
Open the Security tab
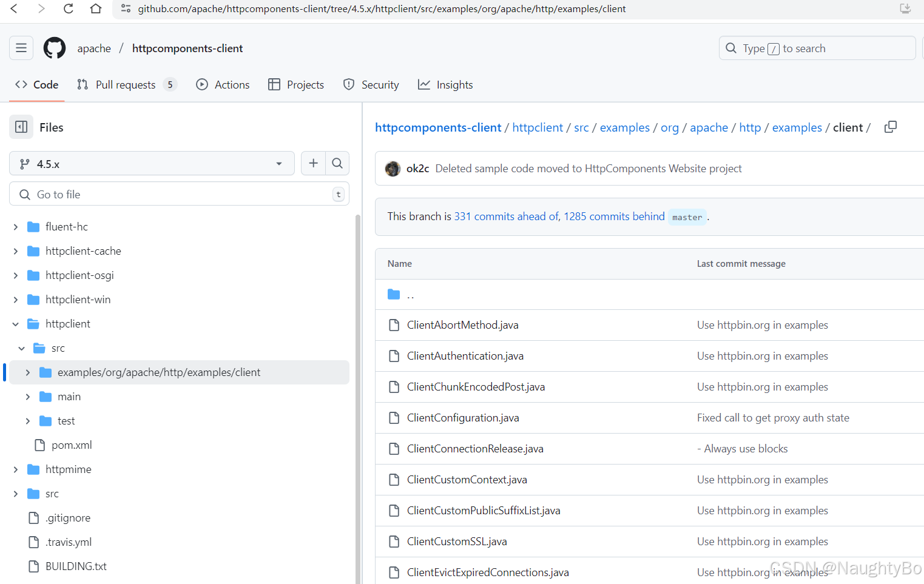pyautogui.click(x=371, y=85)
